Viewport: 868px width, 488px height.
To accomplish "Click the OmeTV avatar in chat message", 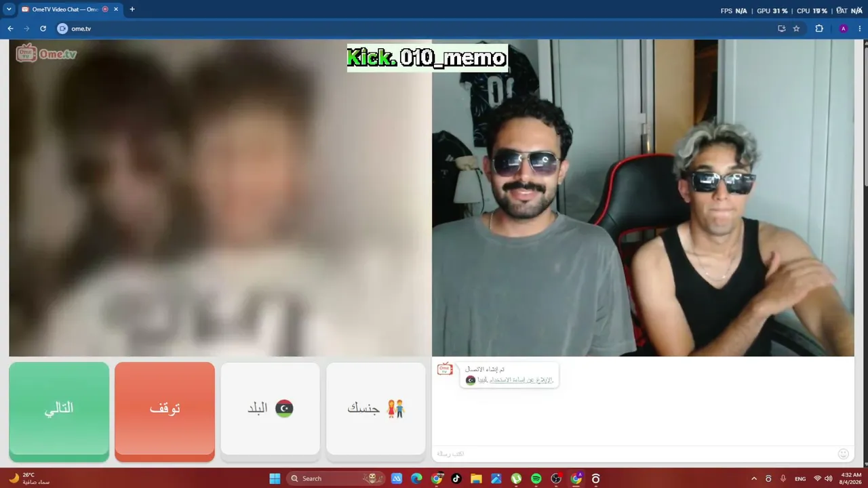I will tap(445, 369).
